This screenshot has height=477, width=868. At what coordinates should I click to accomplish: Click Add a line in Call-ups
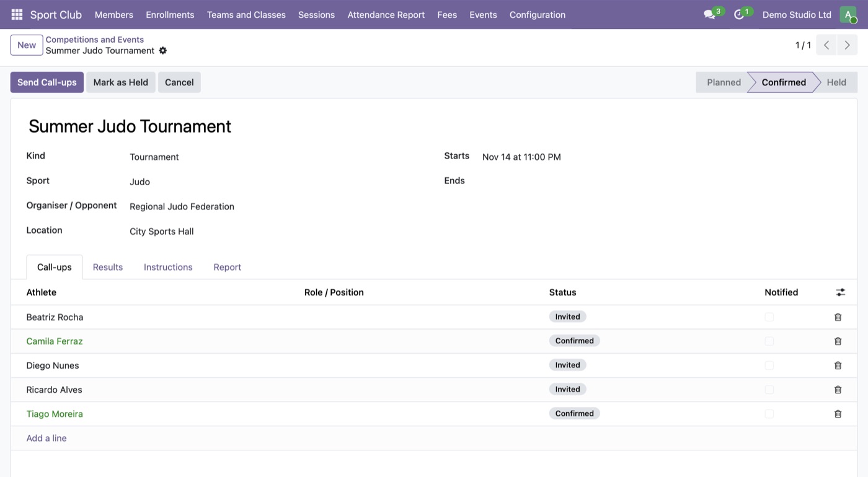coord(46,439)
